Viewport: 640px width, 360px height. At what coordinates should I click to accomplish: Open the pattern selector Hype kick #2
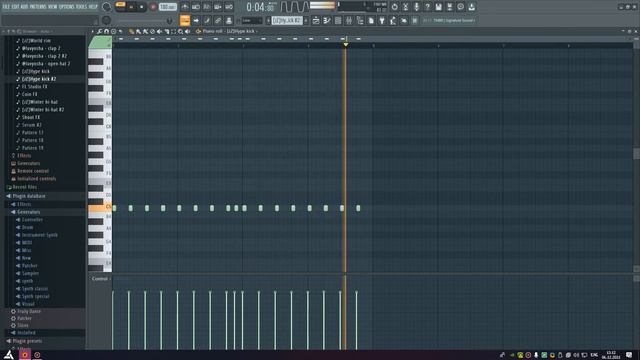(287, 20)
